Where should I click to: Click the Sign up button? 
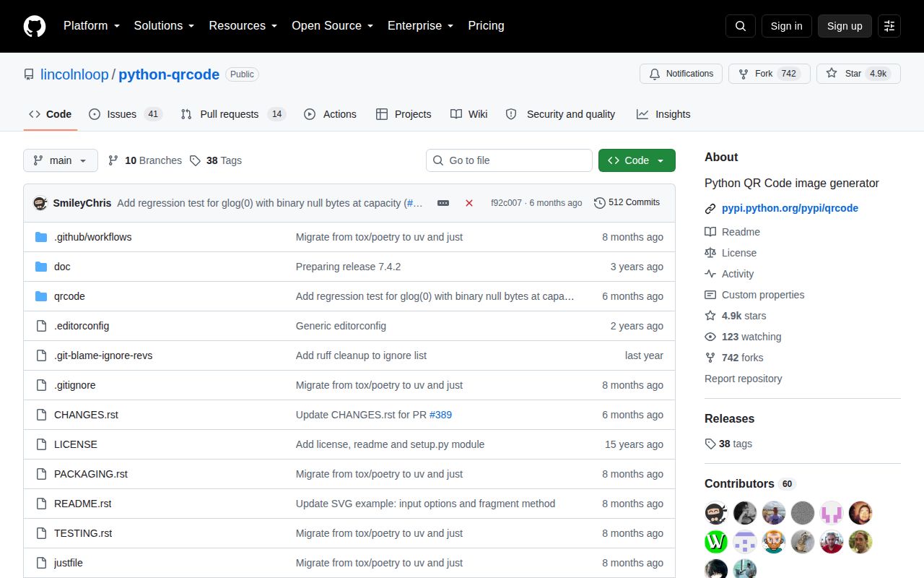click(x=845, y=26)
